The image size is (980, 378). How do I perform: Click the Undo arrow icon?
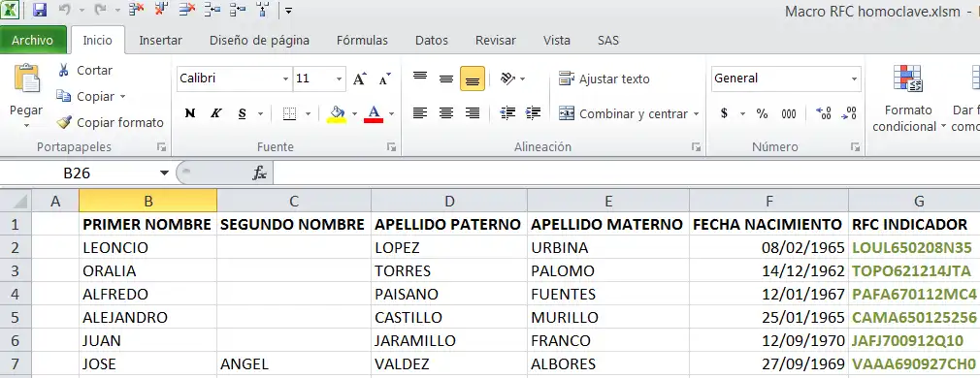tap(64, 10)
